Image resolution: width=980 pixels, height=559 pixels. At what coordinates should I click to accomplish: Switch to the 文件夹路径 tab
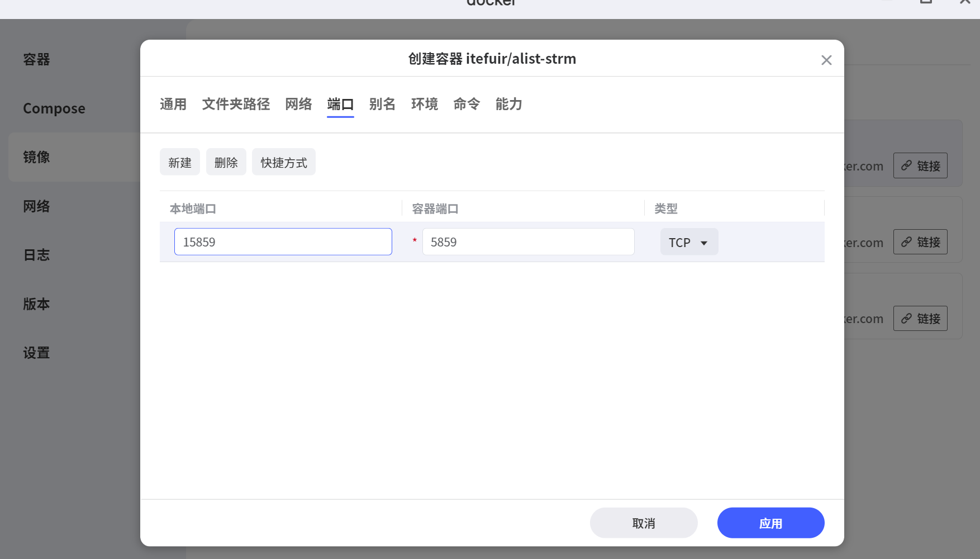tap(236, 105)
